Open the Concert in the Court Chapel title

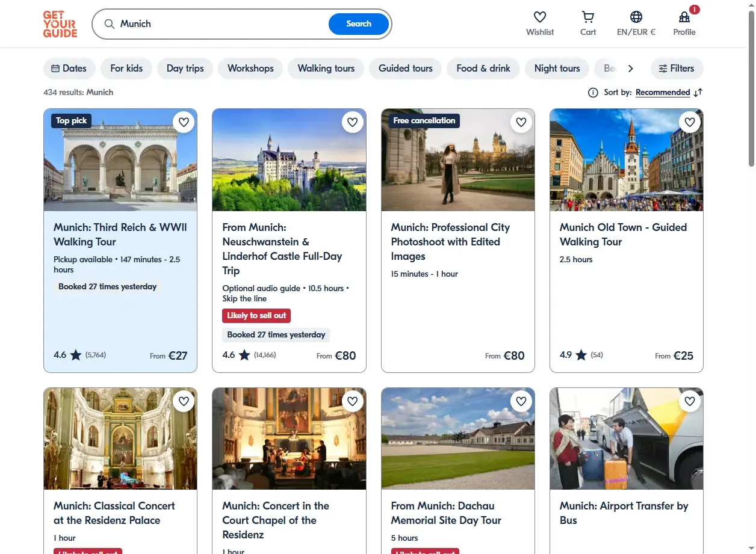pos(276,520)
